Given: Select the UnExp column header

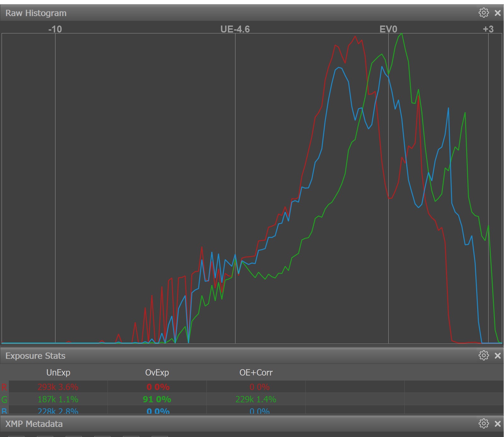Looking at the screenshot, I should [x=58, y=373].
